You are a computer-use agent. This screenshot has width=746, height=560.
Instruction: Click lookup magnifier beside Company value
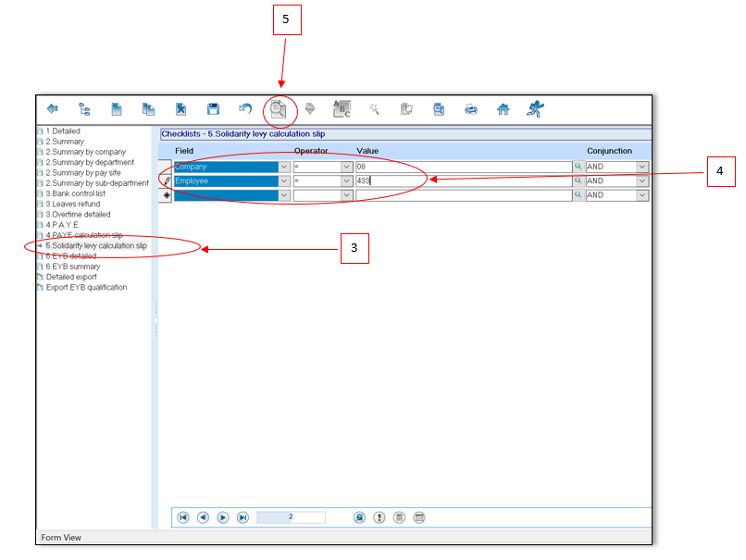point(578,167)
